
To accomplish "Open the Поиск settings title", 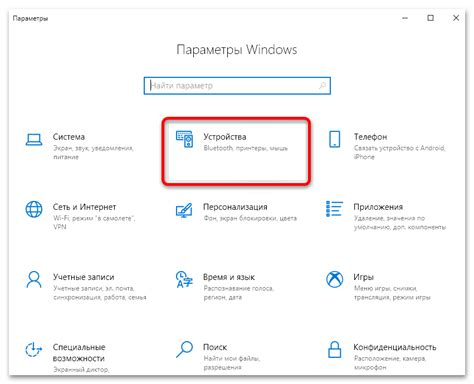I will 215,347.
